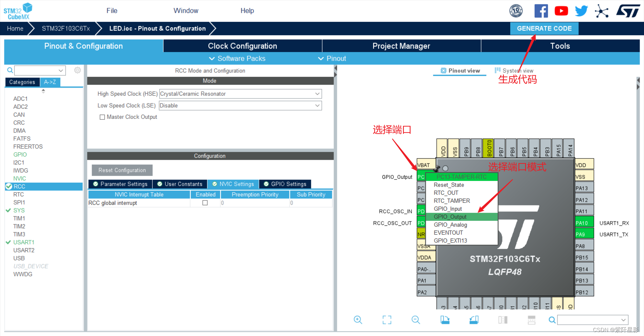This screenshot has height=336, width=644.
Task: Zoom in on the pinout view
Action: click(358, 320)
